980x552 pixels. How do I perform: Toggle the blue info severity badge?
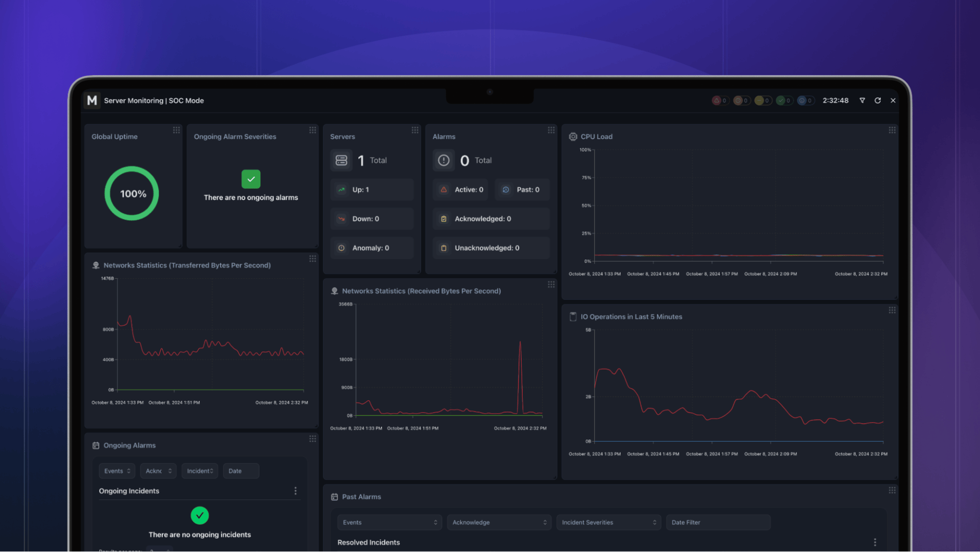805,101
